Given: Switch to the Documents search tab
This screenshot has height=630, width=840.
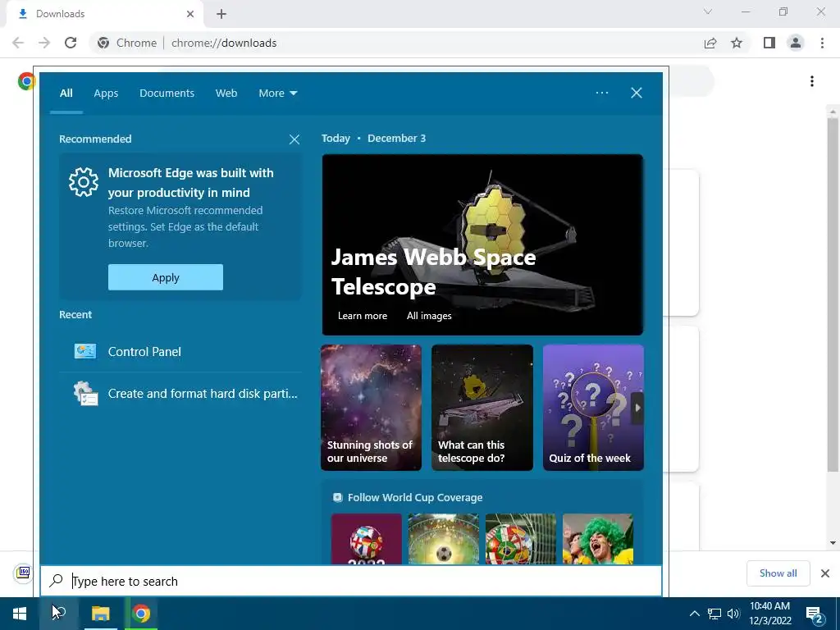Looking at the screenshot, I should (167, 94).
